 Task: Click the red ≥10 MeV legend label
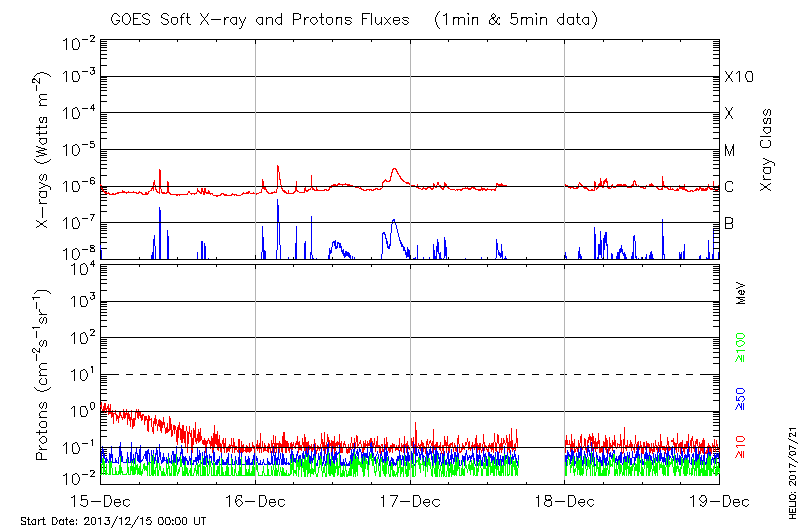[x=742, y=448]
